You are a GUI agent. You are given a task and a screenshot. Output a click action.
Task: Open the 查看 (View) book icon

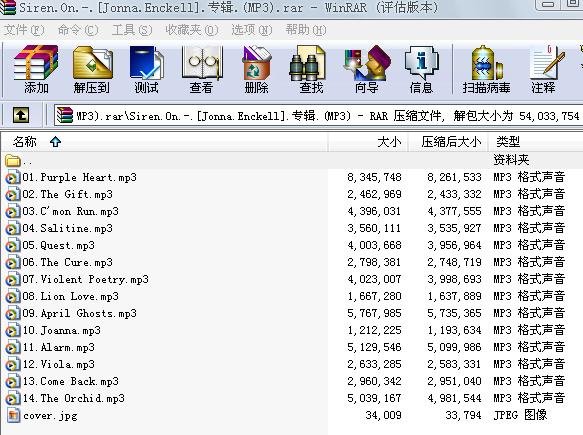click(x=201, y=69)
